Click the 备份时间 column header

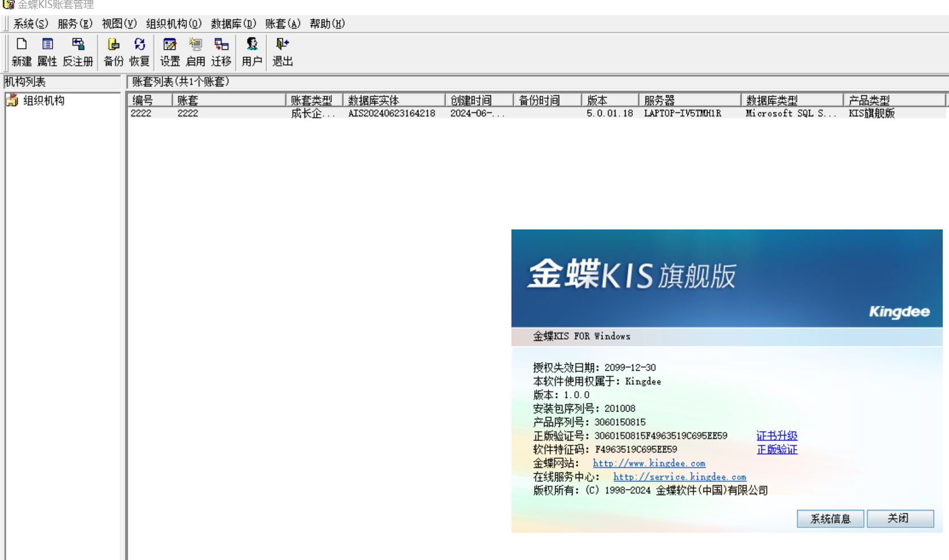pos(547,100)
